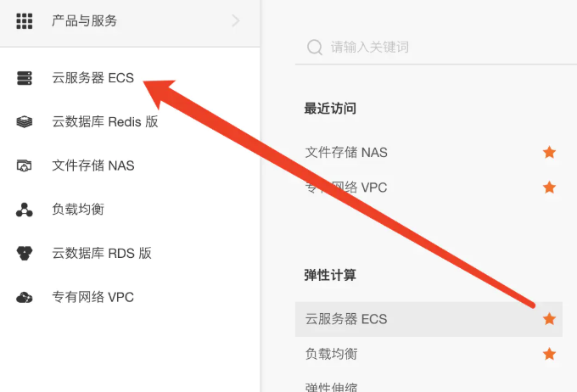Toggle the favorite star beside 负载均衡 in list
577x392 pixels.
549,354
